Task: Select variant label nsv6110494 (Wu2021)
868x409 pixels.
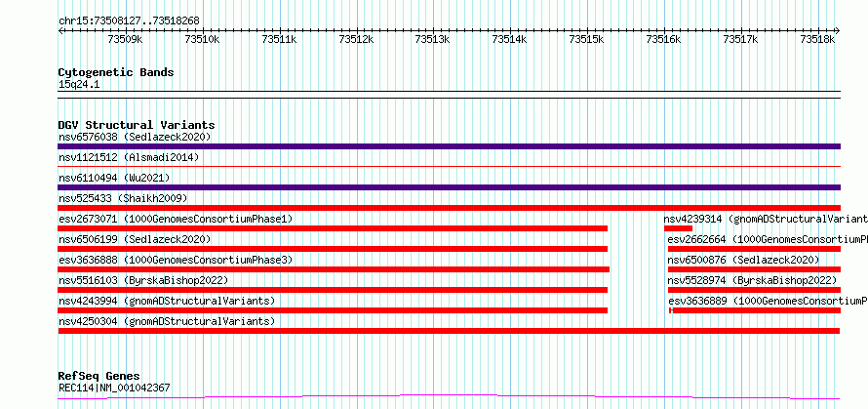Action: [x=114, y=178]
